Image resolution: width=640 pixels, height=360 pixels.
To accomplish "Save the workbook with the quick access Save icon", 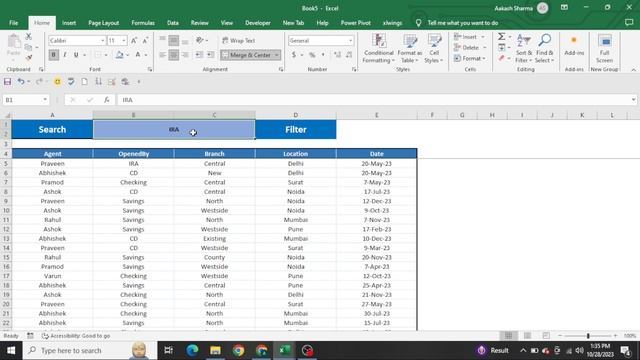I will [7, 82].
